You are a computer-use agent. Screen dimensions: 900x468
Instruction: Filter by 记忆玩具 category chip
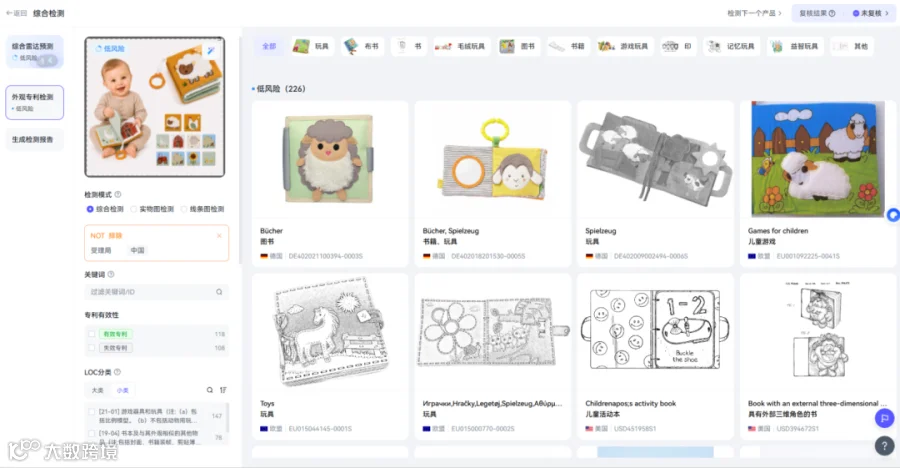point(732,46)
